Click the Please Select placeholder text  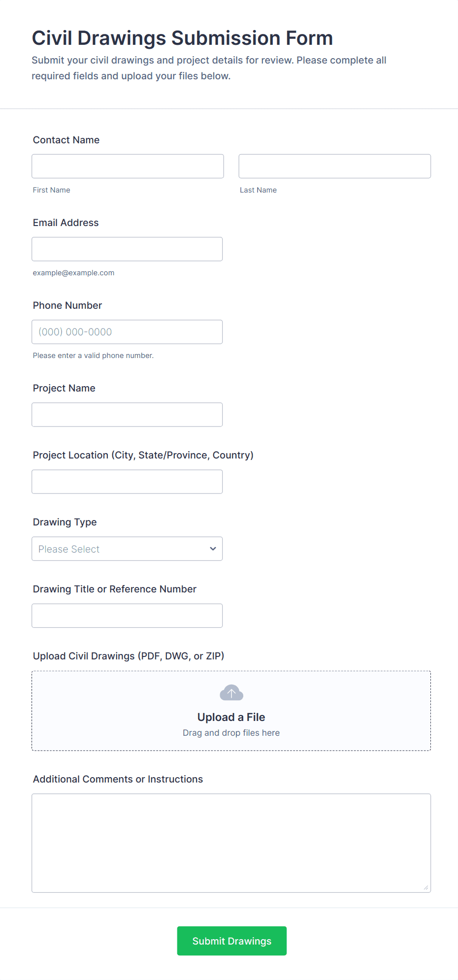click(x=69, y=549)
